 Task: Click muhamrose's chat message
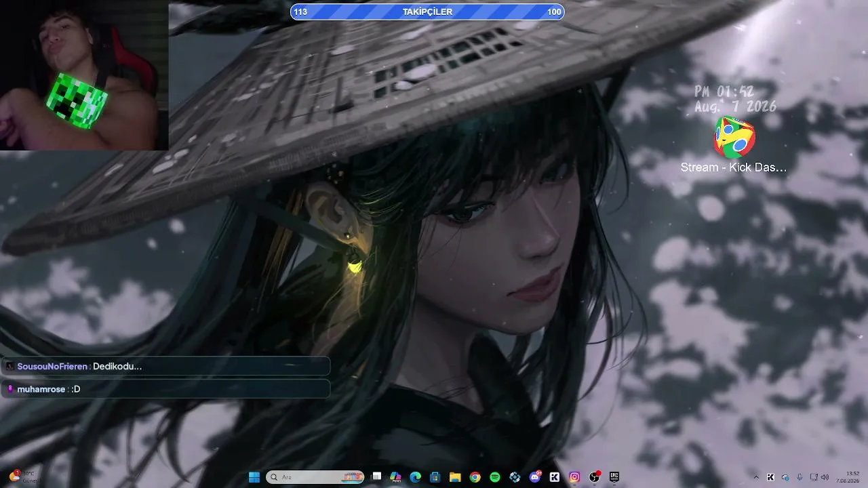coord(165,389)
